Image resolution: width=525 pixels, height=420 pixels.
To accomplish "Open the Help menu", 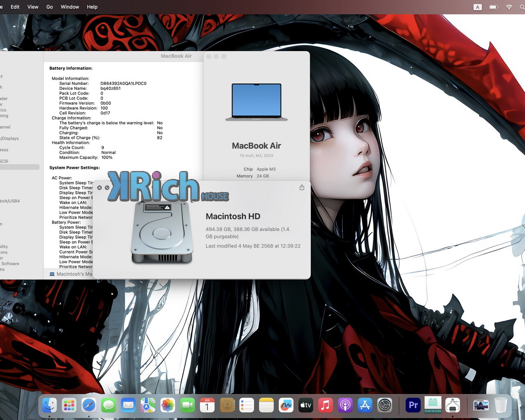I will point(92,7).
